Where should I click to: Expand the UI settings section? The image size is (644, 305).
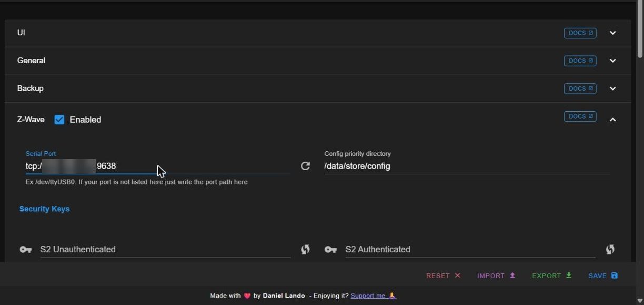pyautogui.click(x=612, y=33)
